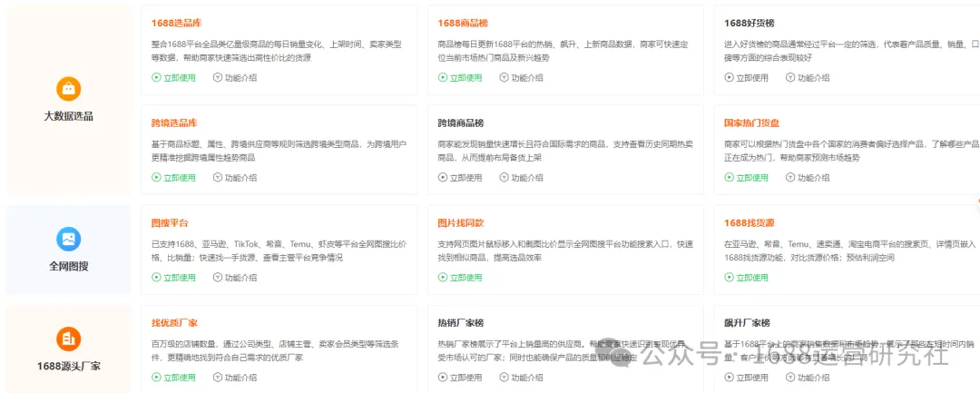
Task: Open the 飙升厂家榜 card title
Action: pyautogui.click(x=747, y=323)
